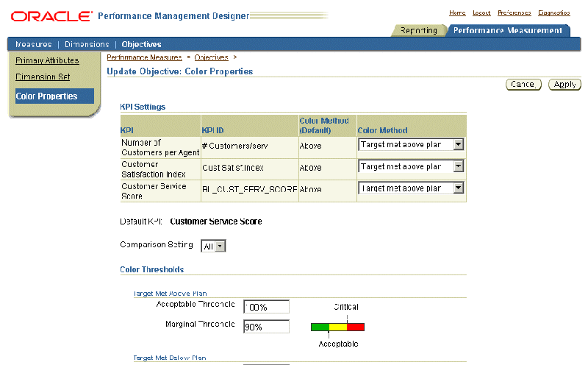Viewport: 588px width, 365px height.
Task: Go to the Dimensions subtab
Action: tap(87, 44)
